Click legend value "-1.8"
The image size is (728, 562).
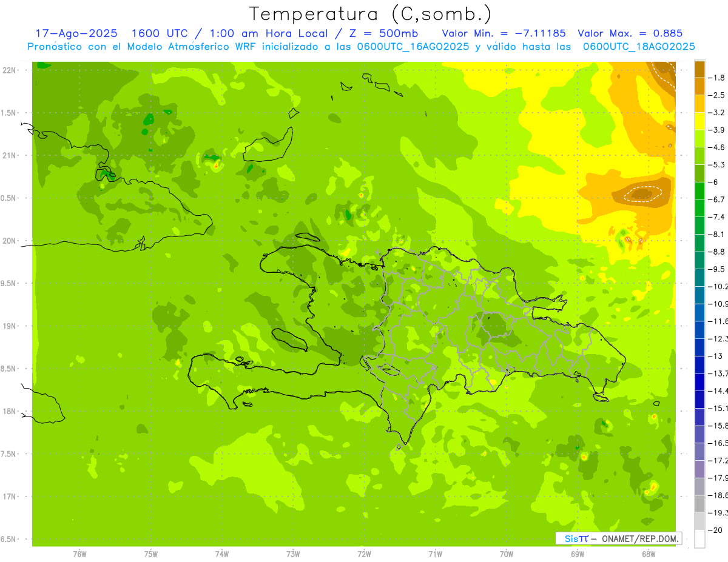(716, 78)
